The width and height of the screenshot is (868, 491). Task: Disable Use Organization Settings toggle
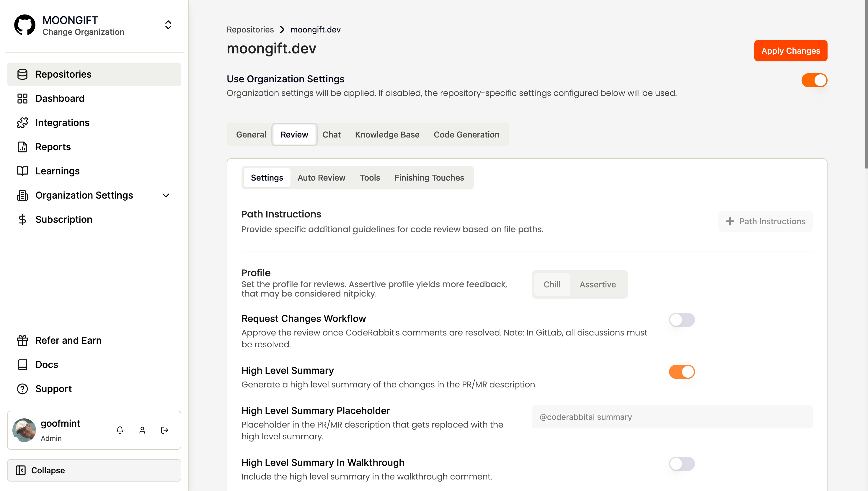pos(814,80)
